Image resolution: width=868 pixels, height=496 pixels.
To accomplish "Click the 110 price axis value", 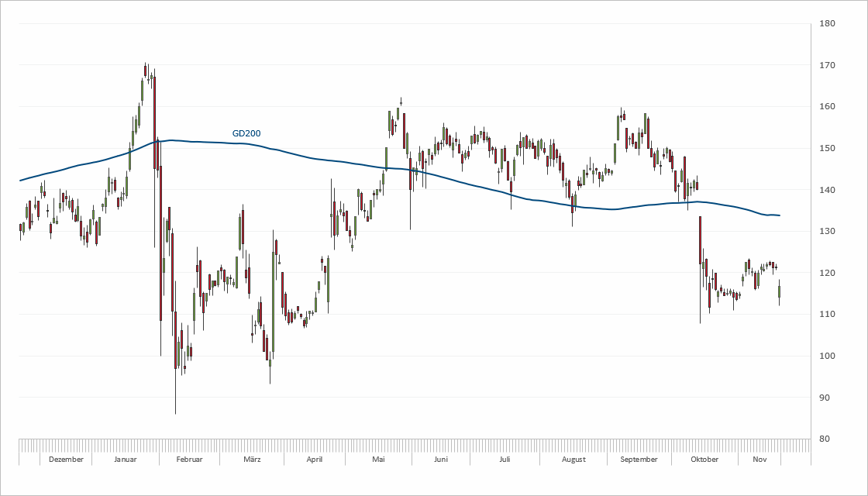I will 828,315.
